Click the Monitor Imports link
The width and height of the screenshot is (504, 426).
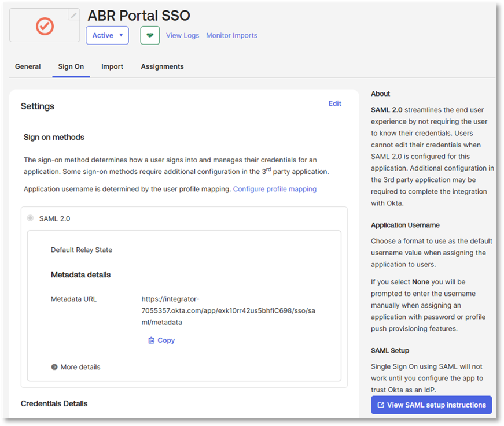click(231, 35)
